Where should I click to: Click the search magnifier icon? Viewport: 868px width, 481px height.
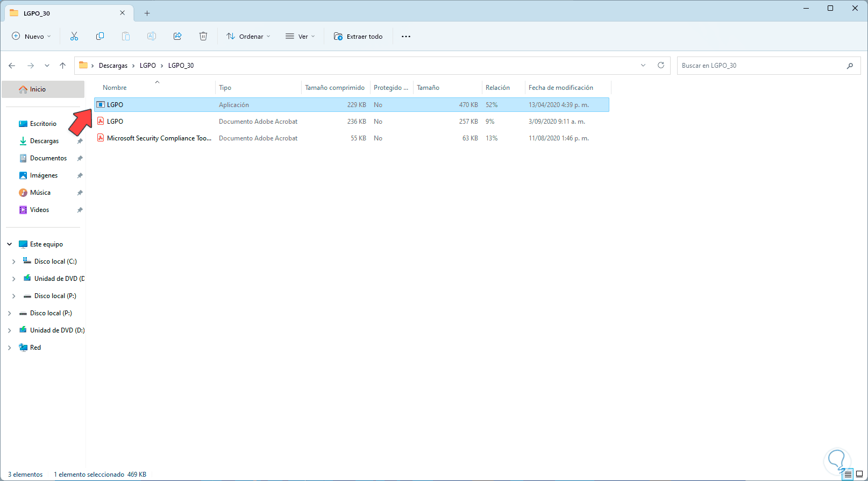(x=850, y=66)
